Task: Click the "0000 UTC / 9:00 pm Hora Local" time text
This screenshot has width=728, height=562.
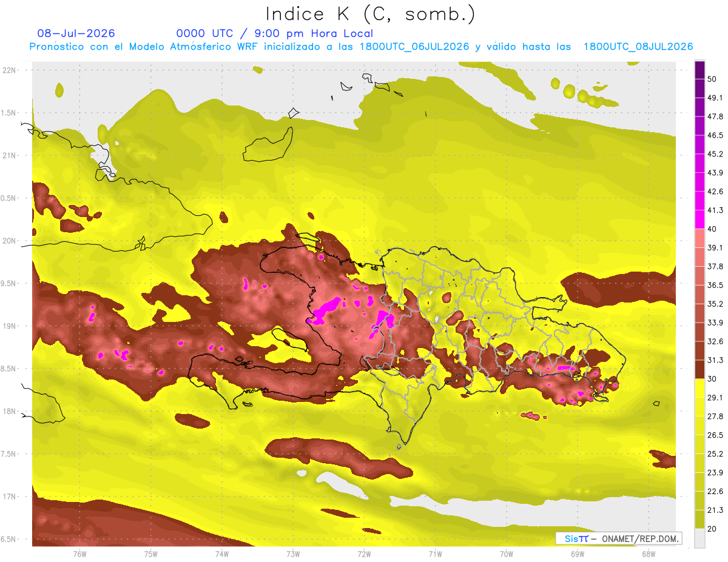Action: pyautogui.click(x=274, y=33)
